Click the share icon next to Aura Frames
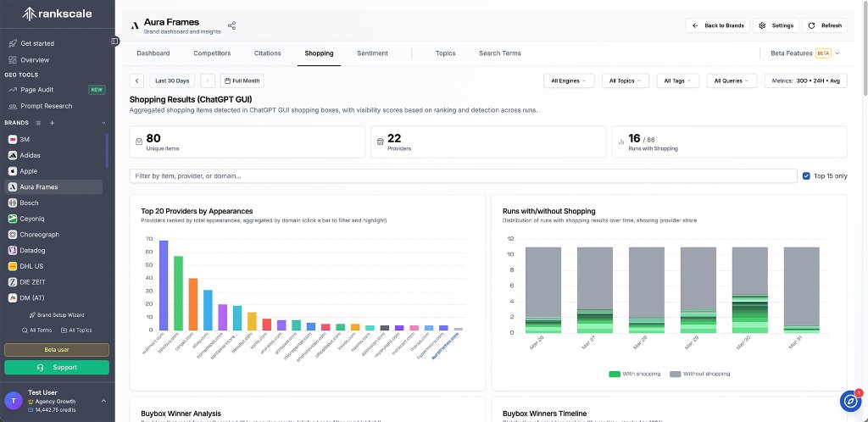This screenshot has width=868, height=422. point(232,25)
